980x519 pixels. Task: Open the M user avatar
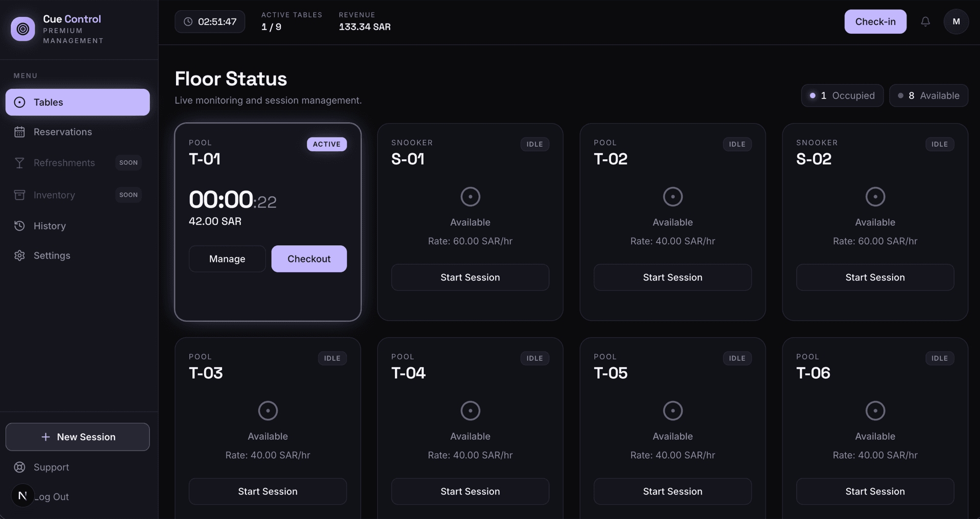click(x=956, y=21)
